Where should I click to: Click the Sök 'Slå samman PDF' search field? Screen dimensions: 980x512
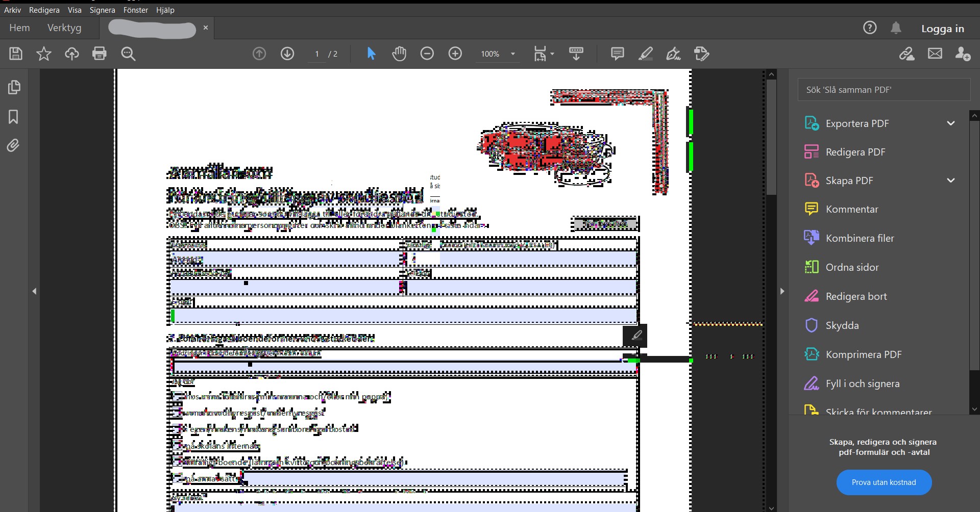coord(884,89)
